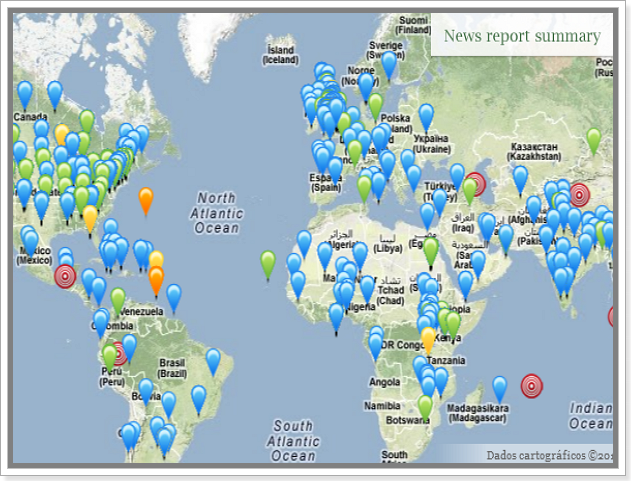Click blue marker left of Libya label

tap(360, 256)
